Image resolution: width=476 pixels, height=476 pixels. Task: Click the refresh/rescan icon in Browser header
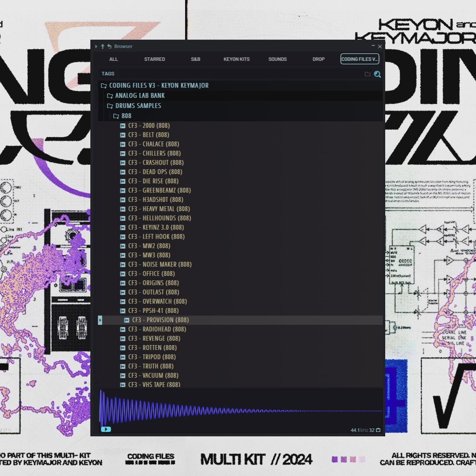click(x=108, y=46)
